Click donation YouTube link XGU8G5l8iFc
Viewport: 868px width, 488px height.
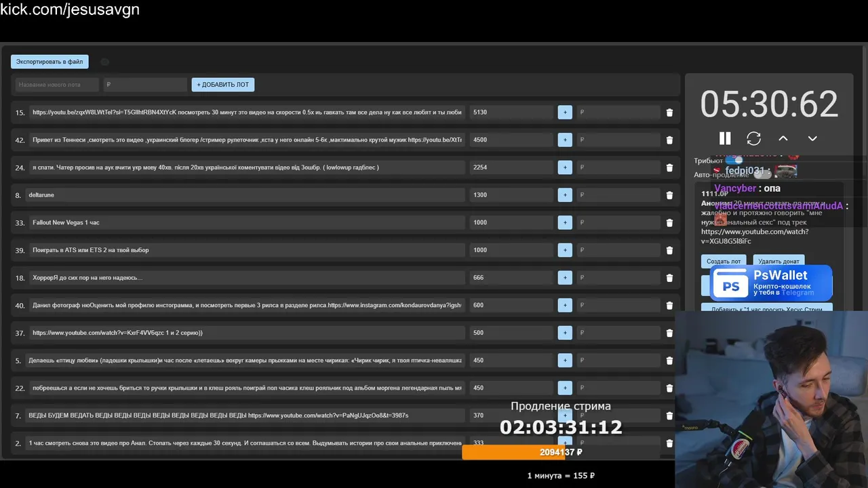coord(755,236)
